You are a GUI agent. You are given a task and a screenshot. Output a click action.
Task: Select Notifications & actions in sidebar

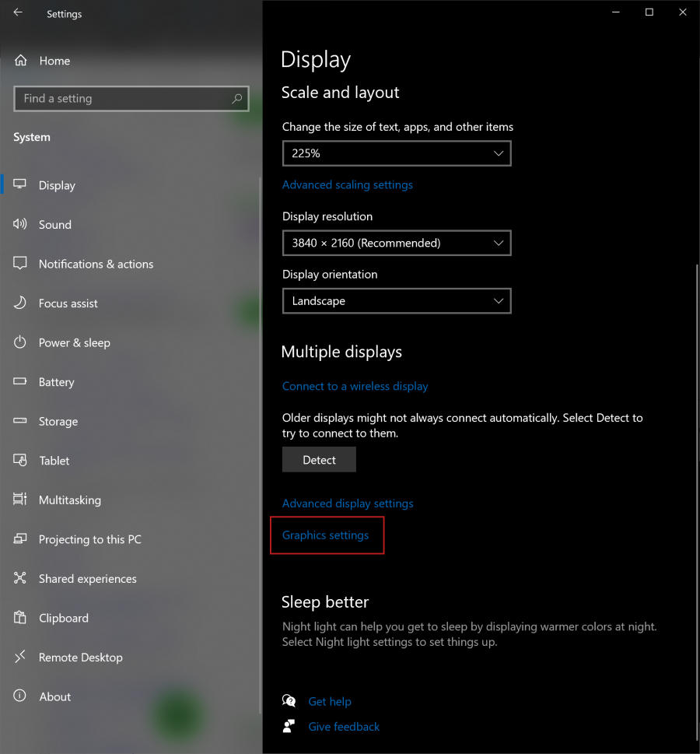(96, 264)
